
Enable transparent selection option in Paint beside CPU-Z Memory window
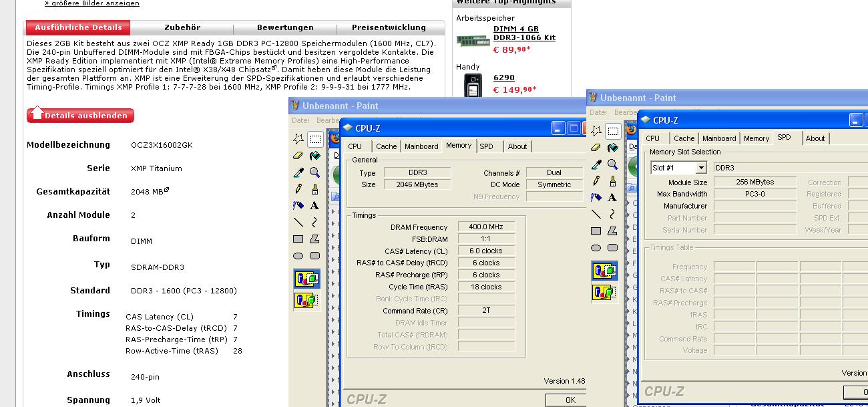306,301
